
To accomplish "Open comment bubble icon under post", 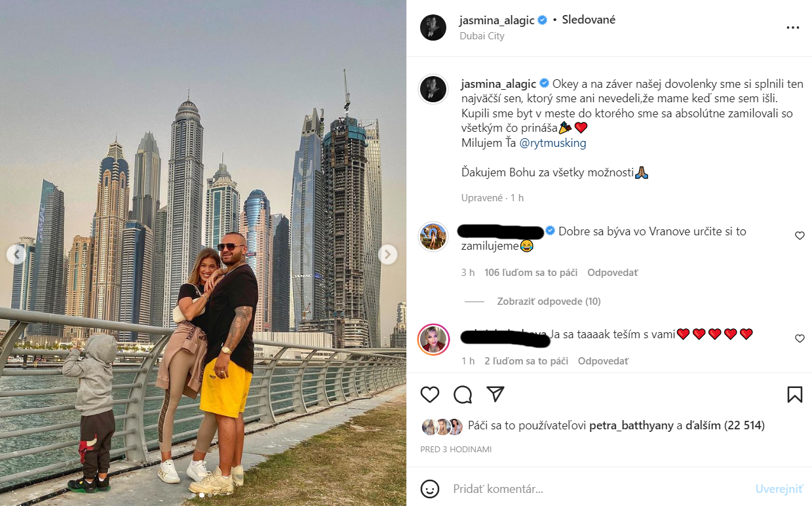I will pyautogui.click(x=463, y=394).
